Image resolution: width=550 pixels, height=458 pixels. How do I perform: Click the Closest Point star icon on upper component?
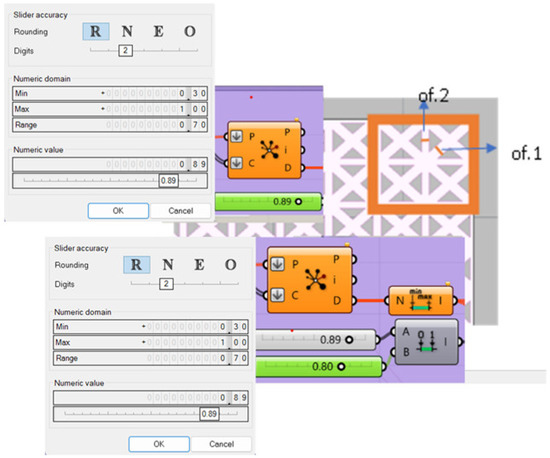(x=269, y=150)
